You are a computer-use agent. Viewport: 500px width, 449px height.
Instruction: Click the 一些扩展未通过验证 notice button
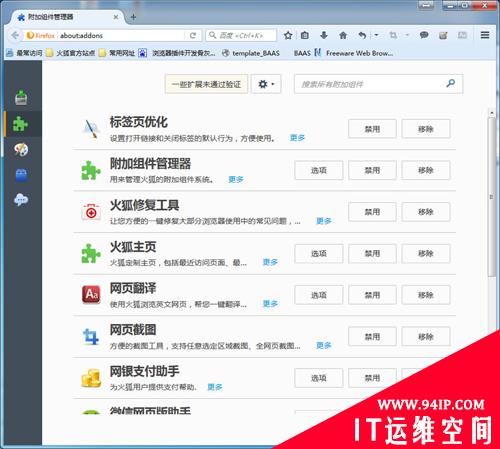coord(206,84)
